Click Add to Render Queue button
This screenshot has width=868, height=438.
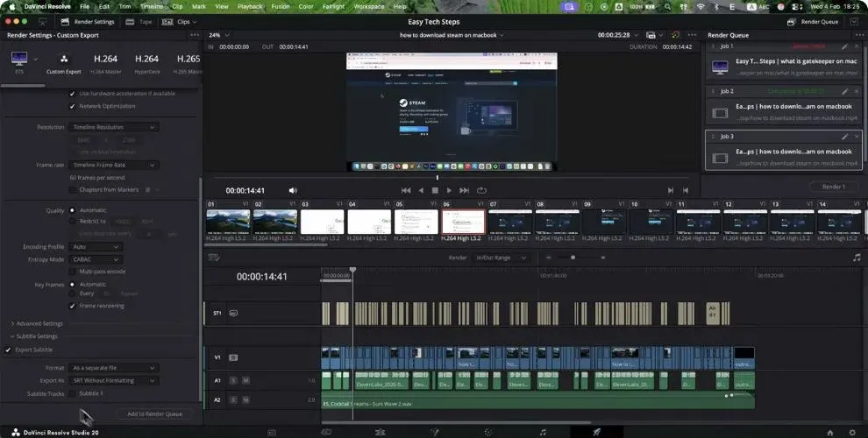[155, 413]
